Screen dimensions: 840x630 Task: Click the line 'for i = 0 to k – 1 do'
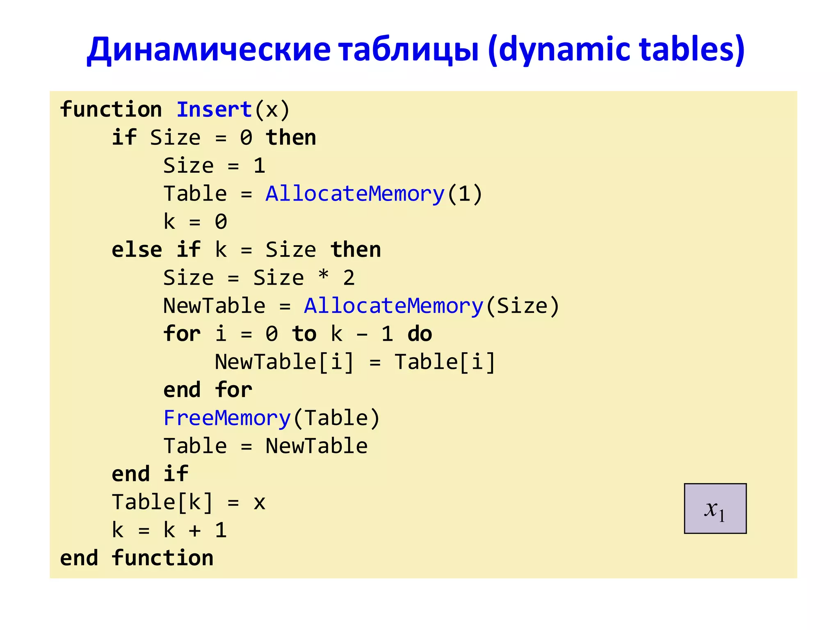[297, 334]
